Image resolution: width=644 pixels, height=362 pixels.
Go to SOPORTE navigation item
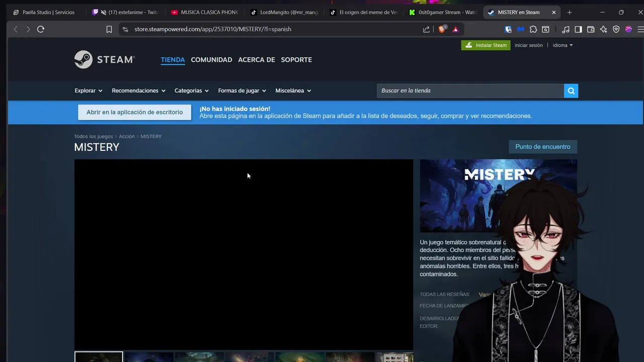pos(296,59)
